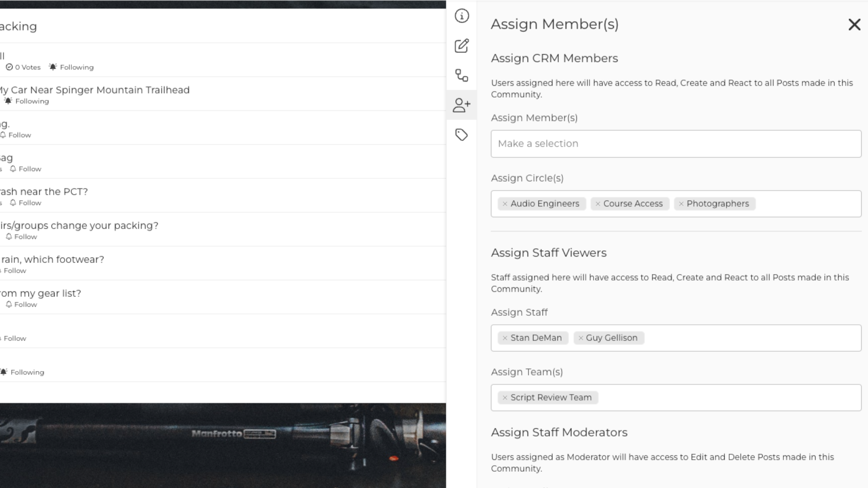This screenshot has height=488, width=868.
Task: Open the workflow panel icon
Action: point(462,75)
